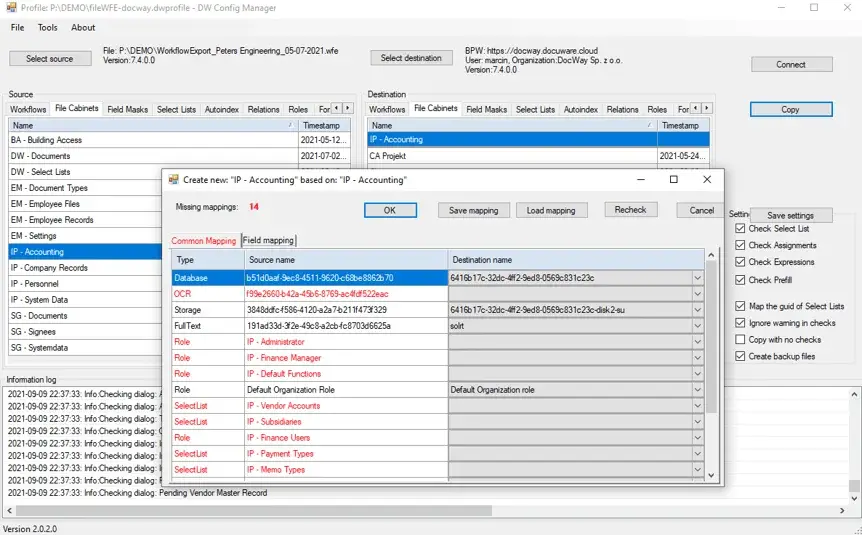Click the app icon in the main title bar
862x535 pixels.
pyautogui.click(x=11, y=8)
